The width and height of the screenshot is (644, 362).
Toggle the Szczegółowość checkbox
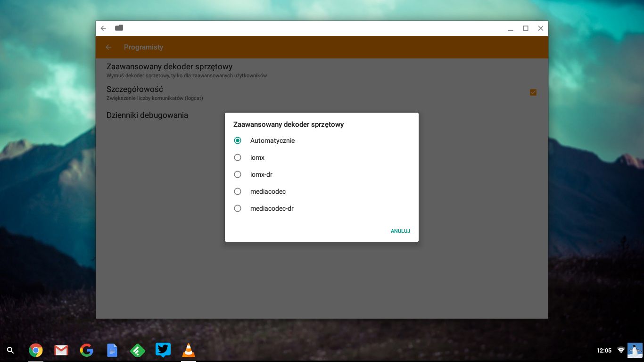533,92
